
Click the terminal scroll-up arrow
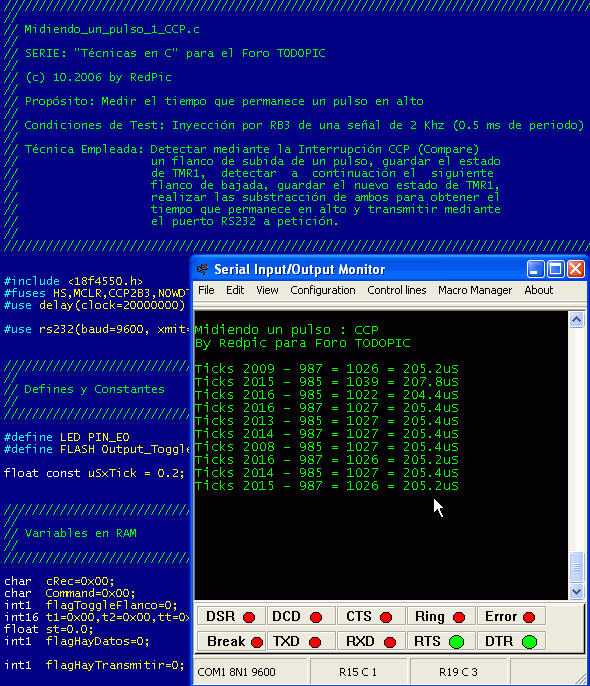[576, 320]
